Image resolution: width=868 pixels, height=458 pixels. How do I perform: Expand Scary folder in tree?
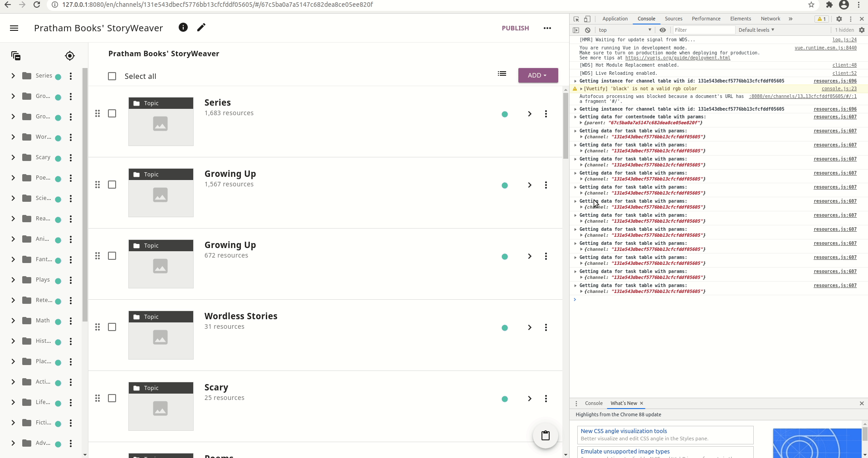pos(13,157)
